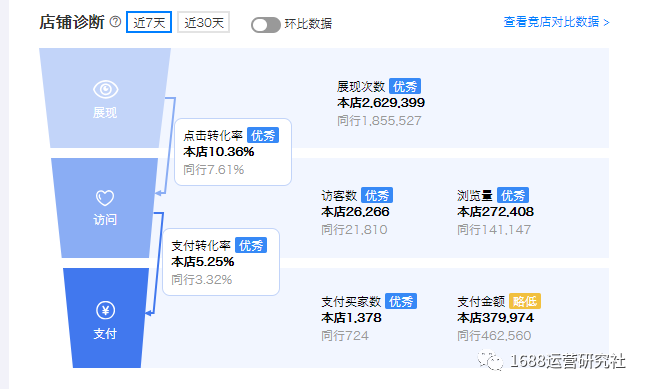Click the value 本店26,266
Screen dimensions: 646x389
(356, 212)
